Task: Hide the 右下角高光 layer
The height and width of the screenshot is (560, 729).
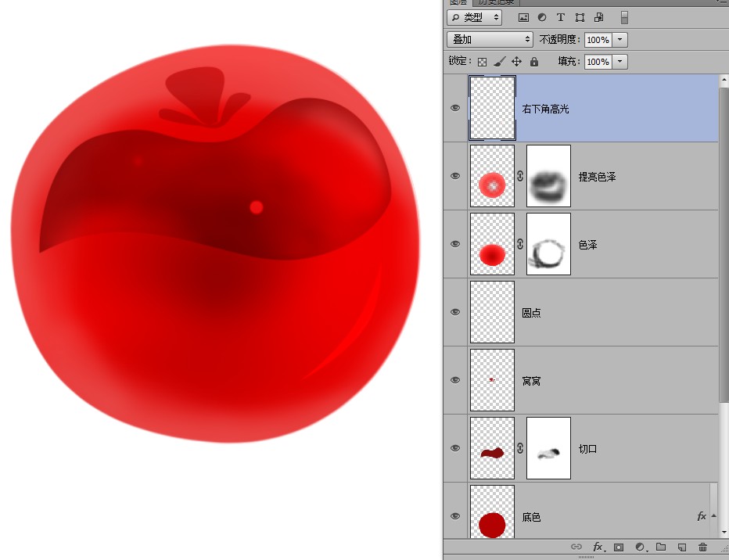Action: pos(455,108)
